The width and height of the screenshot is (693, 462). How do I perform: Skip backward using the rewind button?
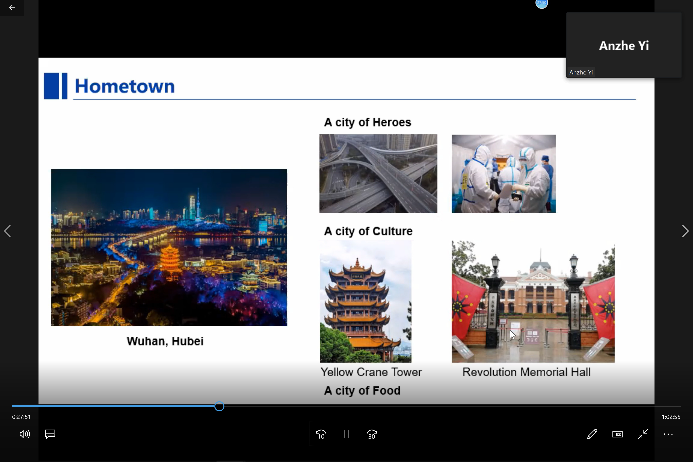(x=321, y=434)
